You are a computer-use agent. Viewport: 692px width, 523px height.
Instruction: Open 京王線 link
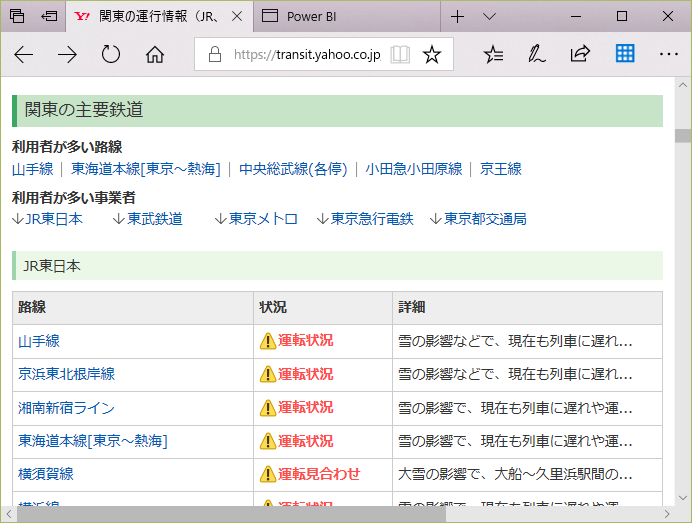(x=500, y=169)
